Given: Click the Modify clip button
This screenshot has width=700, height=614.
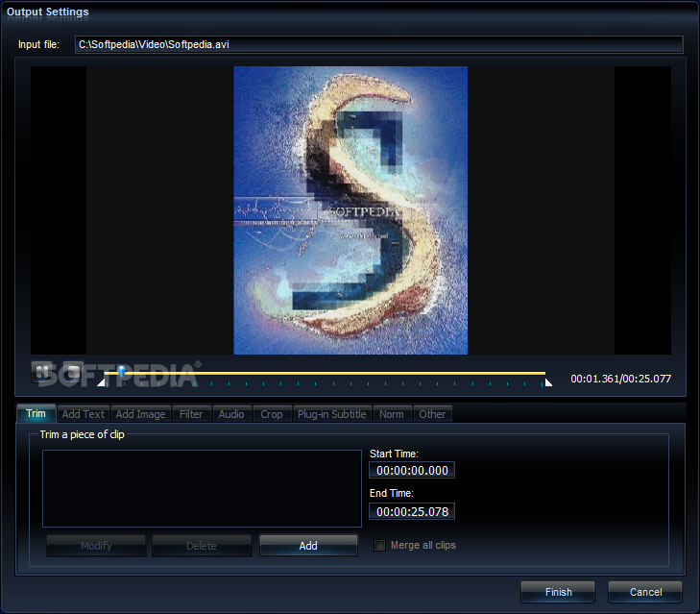Looking at the screenshot, I should (96, 546).
